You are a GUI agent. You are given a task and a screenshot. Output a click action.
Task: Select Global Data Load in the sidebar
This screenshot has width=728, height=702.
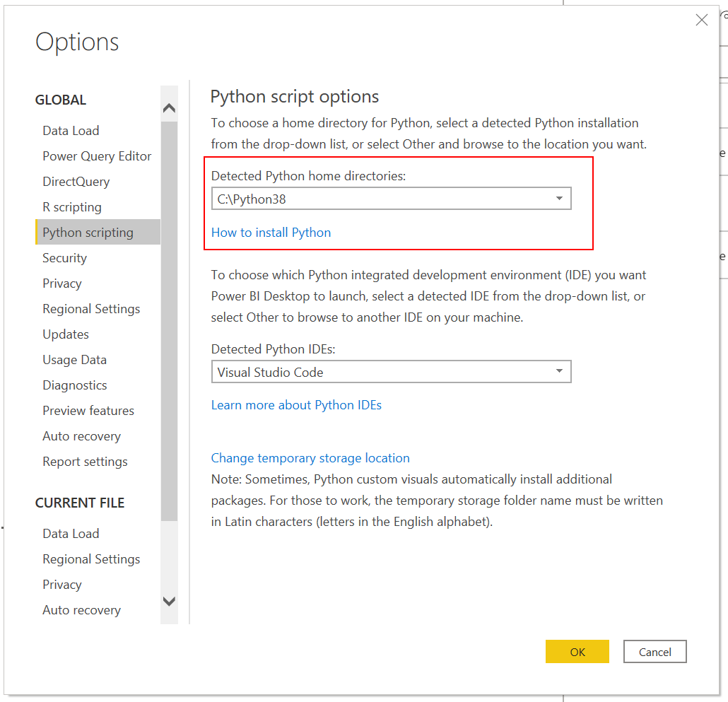click(71, 131)
